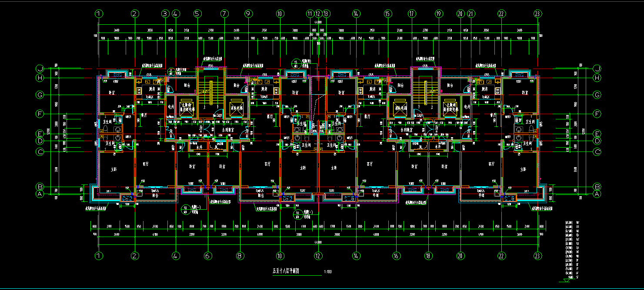644x290 pixels.
Task: Select detail callout bubble 21 near axis 3
Action: click(x=171, y=72)
